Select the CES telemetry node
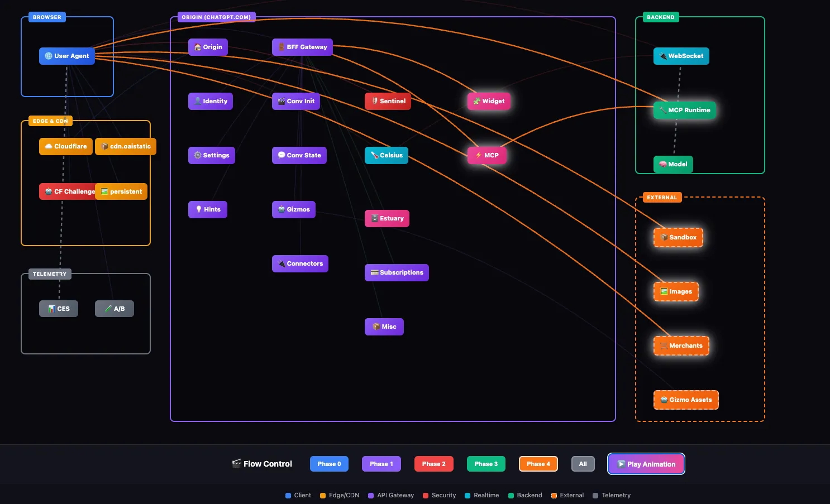 click(x=59, y=309)
